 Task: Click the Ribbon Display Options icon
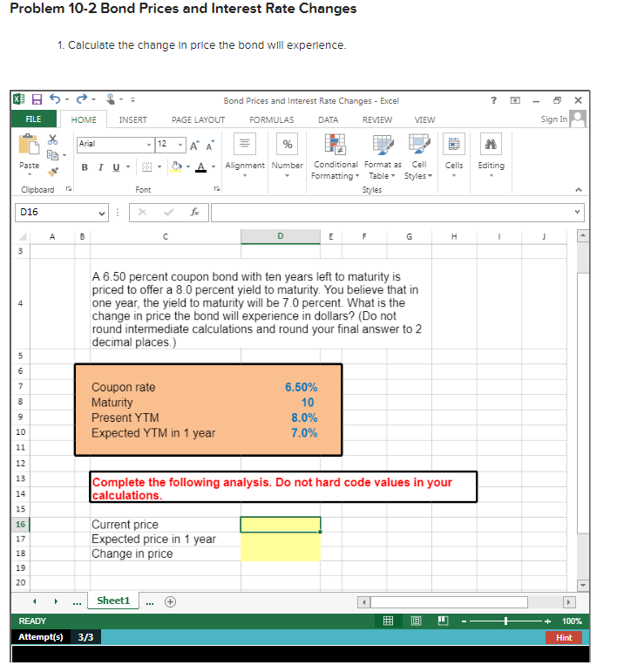[515, 100]
